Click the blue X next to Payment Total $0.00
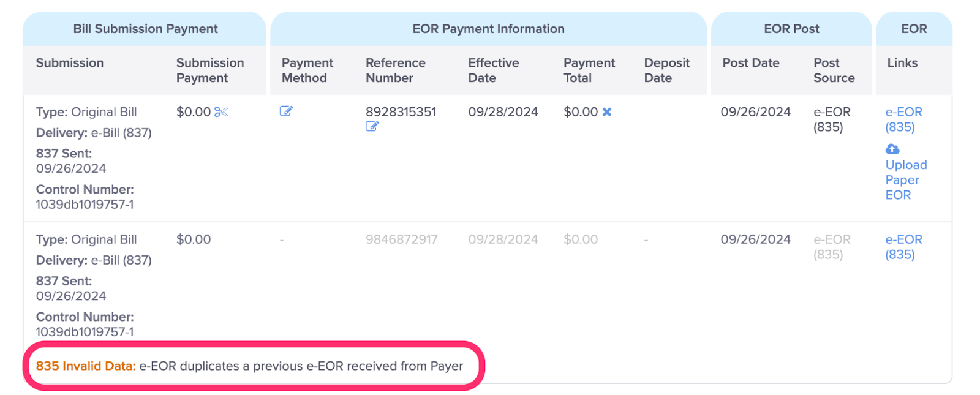The height and width of the screenshot is (395, 980). [x=606, y=112]
